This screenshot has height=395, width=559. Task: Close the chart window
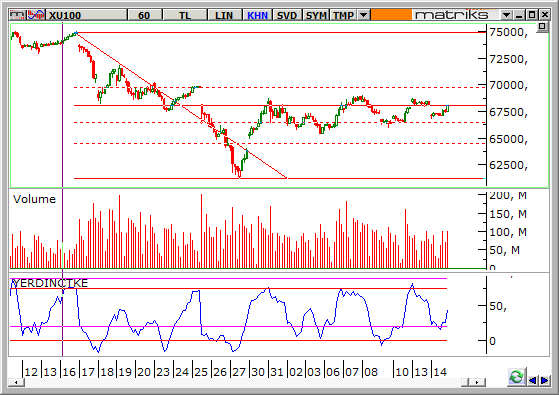(x=544, y=15)
